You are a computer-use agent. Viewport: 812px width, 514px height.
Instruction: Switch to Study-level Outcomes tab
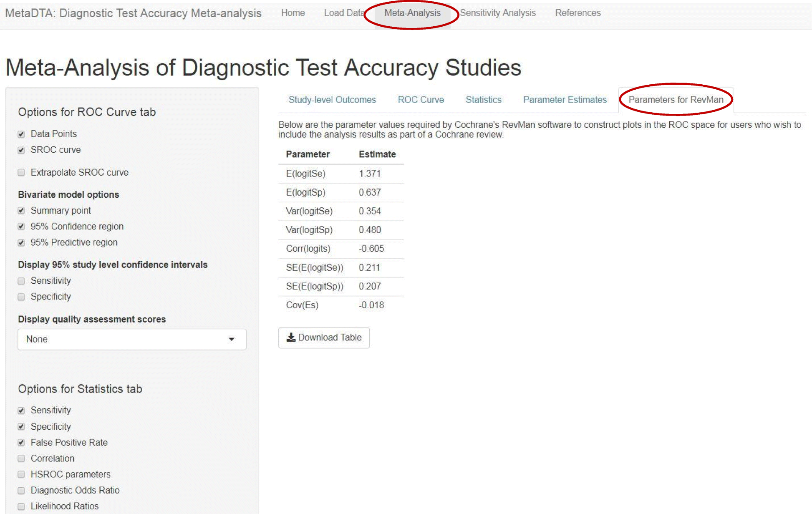[332, 100]
